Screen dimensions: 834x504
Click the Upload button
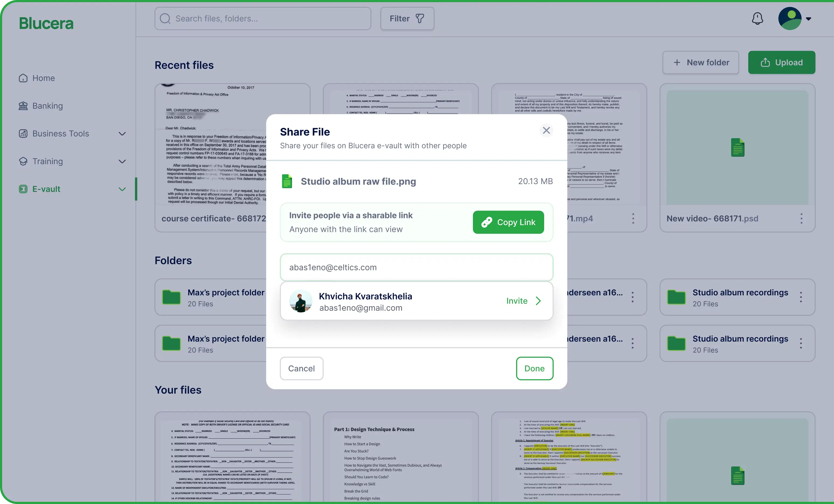coord(781,62)
